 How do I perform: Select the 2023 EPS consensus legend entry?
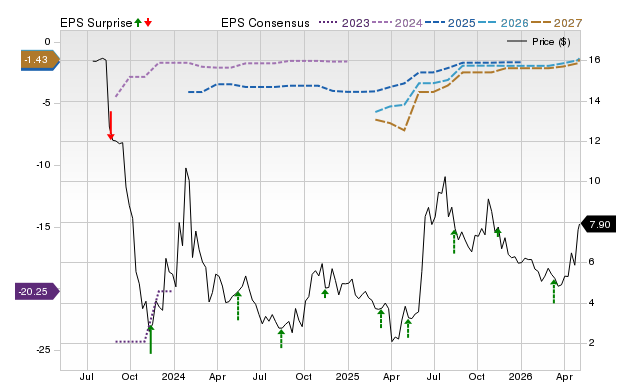344,23
